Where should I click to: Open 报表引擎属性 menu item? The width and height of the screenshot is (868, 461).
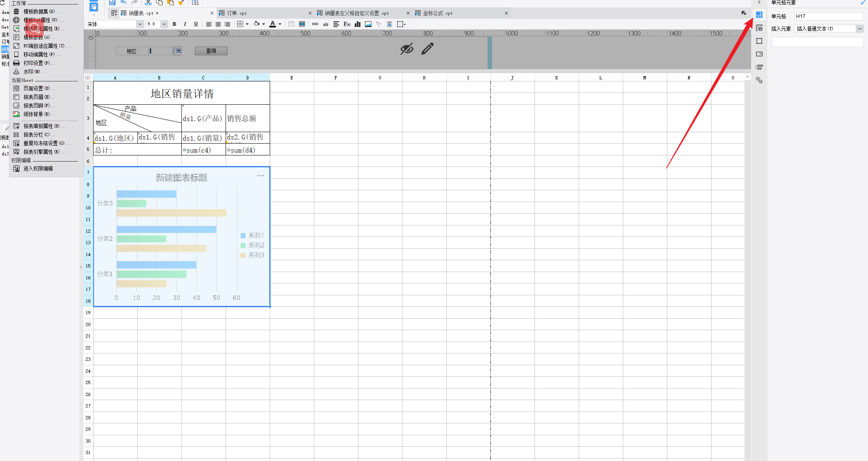40,152
